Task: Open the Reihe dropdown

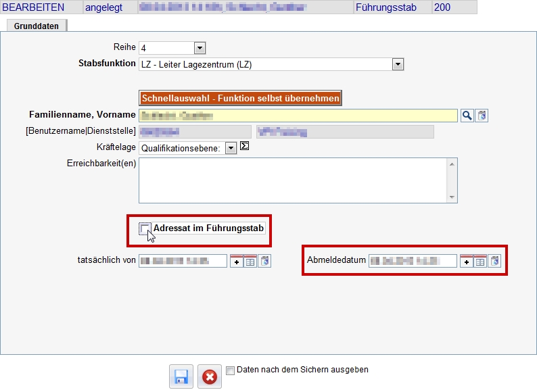Action: pos(200,48)
